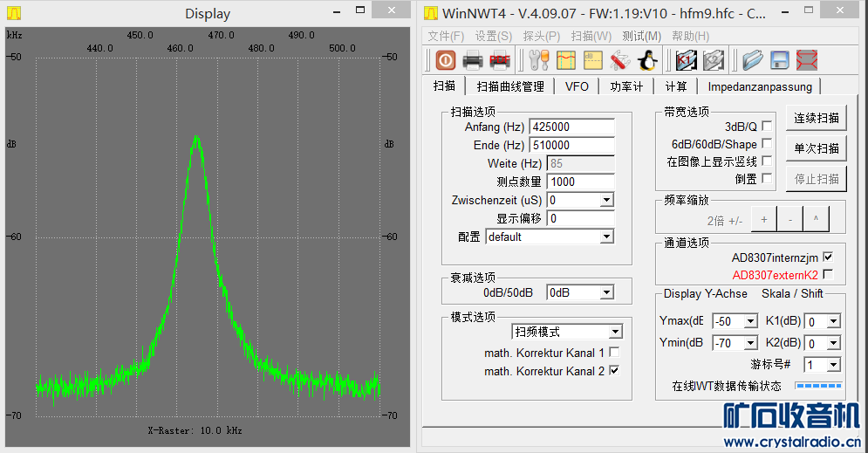Open the K2(dB) shift dropdown

point(834,343)
